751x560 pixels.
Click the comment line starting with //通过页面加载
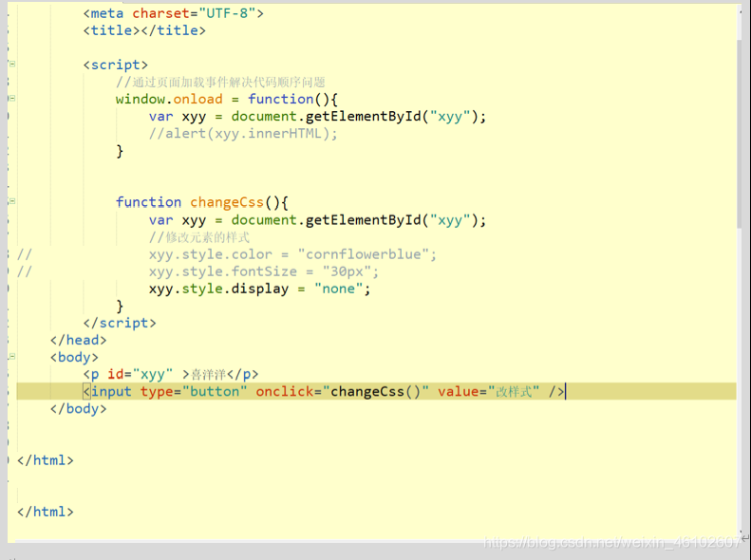point(220,83)
